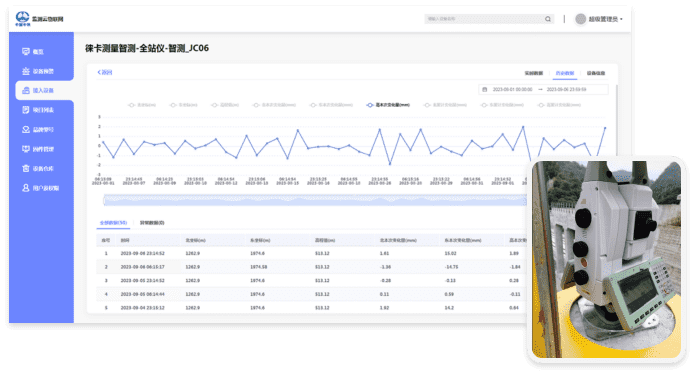The width and height of the screenshot is (695, 375).
Task: Click value 0.59 in row 4
Action: tap(449, 294)
